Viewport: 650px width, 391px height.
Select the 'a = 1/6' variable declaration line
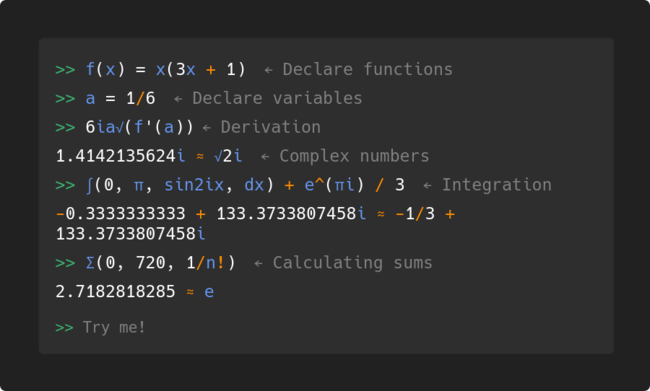click(120, 98)
